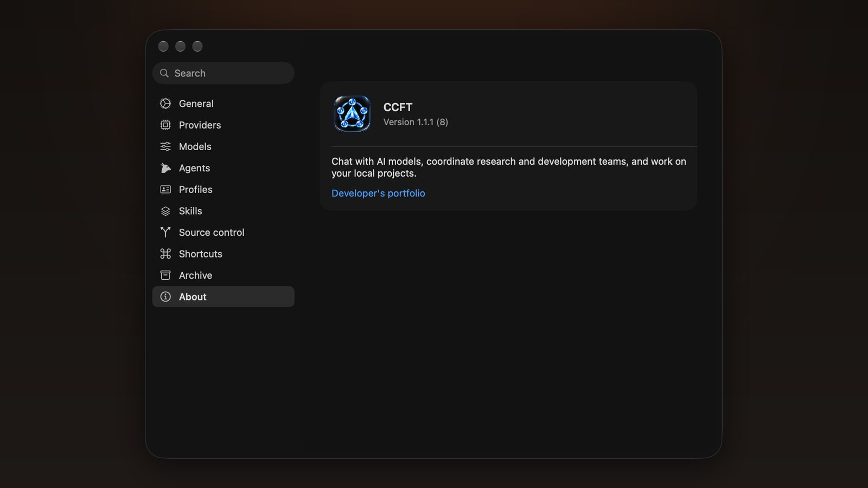The image size is (868, 488).
Task: Click the Agents icon in sidebar
Action: coord(165,168)
